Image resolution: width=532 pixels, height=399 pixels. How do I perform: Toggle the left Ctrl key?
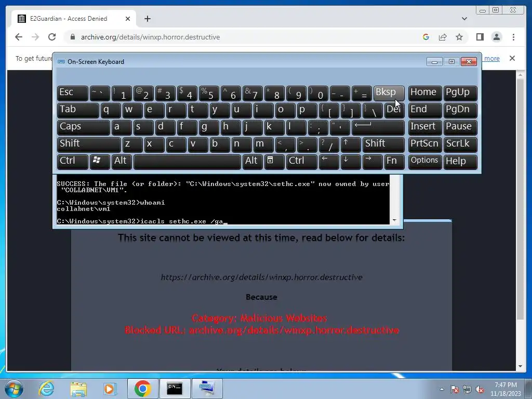tap(73, 161)
